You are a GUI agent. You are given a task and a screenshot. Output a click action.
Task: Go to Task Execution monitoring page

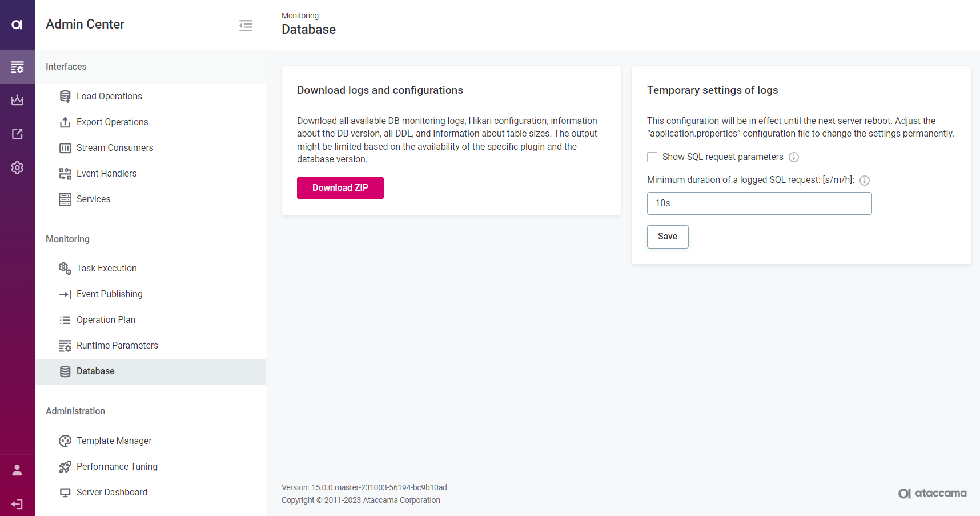pos(106,269)
